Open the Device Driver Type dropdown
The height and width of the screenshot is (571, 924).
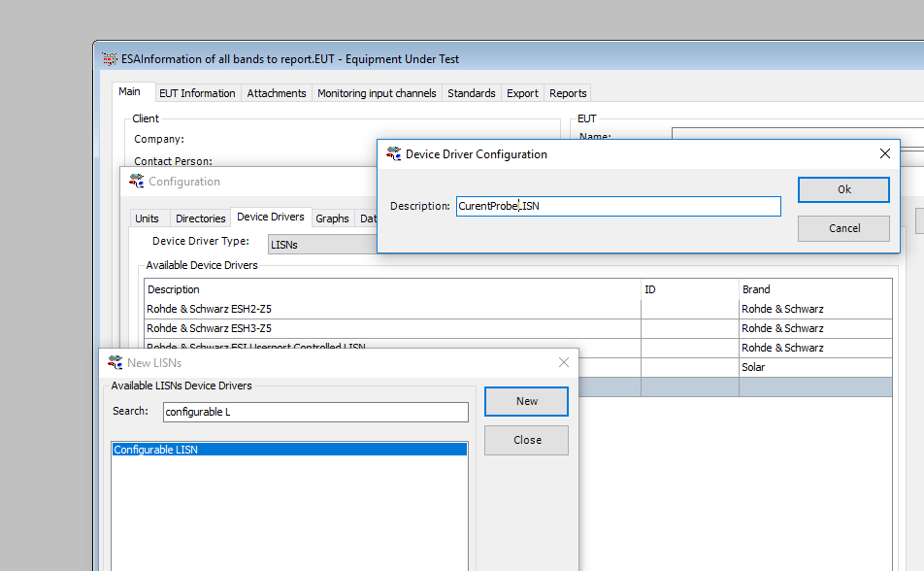[320, 244]
